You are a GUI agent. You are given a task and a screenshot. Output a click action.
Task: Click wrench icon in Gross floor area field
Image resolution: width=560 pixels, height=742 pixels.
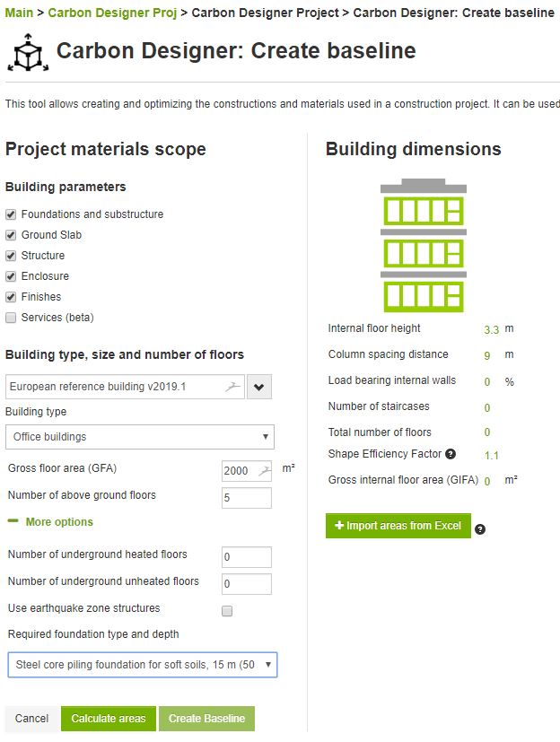(x=264, y=470)
